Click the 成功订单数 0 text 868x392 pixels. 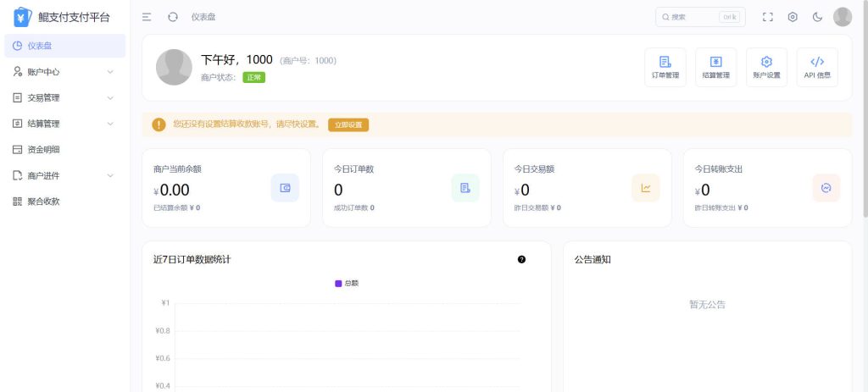354,208
